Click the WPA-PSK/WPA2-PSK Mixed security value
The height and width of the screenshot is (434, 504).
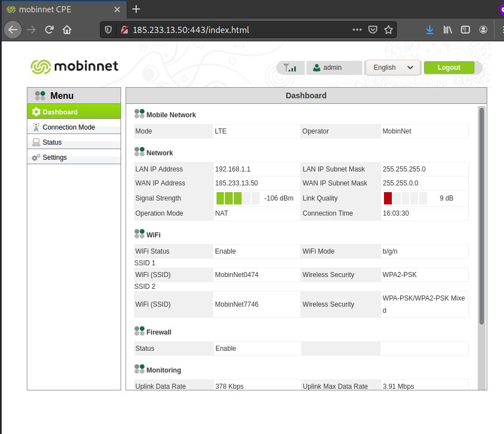click(x=424, y=304)
